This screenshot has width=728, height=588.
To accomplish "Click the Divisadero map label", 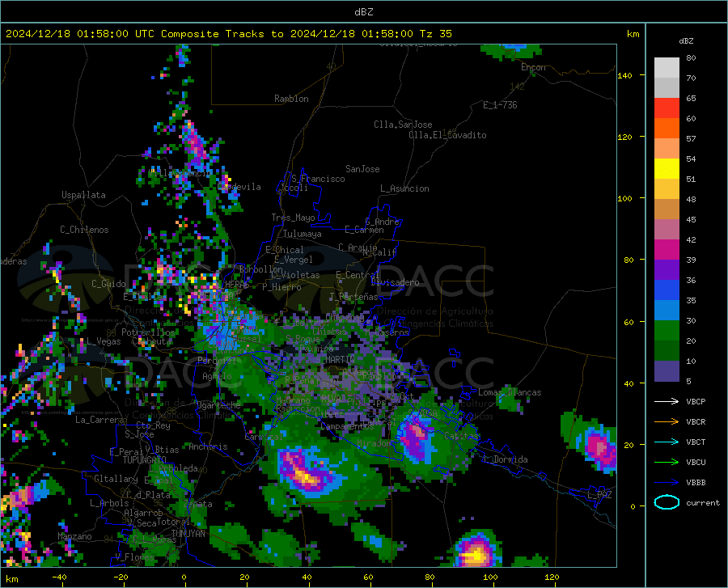I will click(395, 282).
